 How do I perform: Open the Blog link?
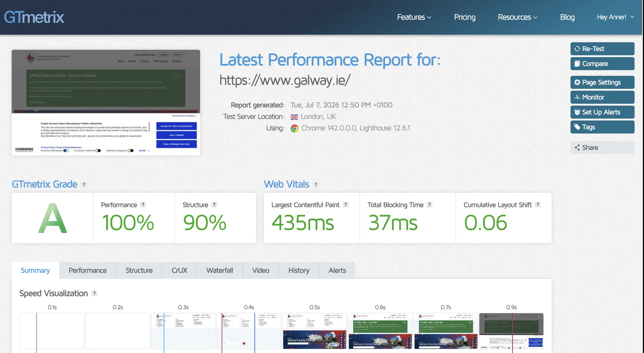[x=567, y=17]
